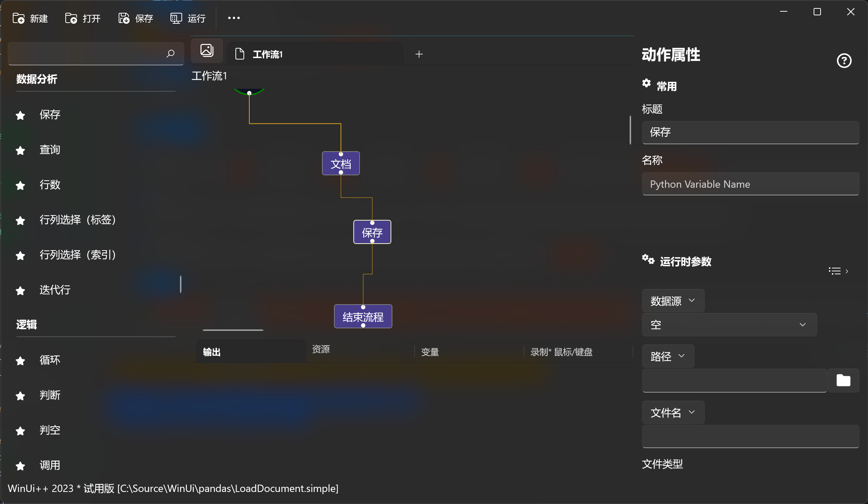
Task: Click the image view icon beside tabs
Action: point(207,50)
